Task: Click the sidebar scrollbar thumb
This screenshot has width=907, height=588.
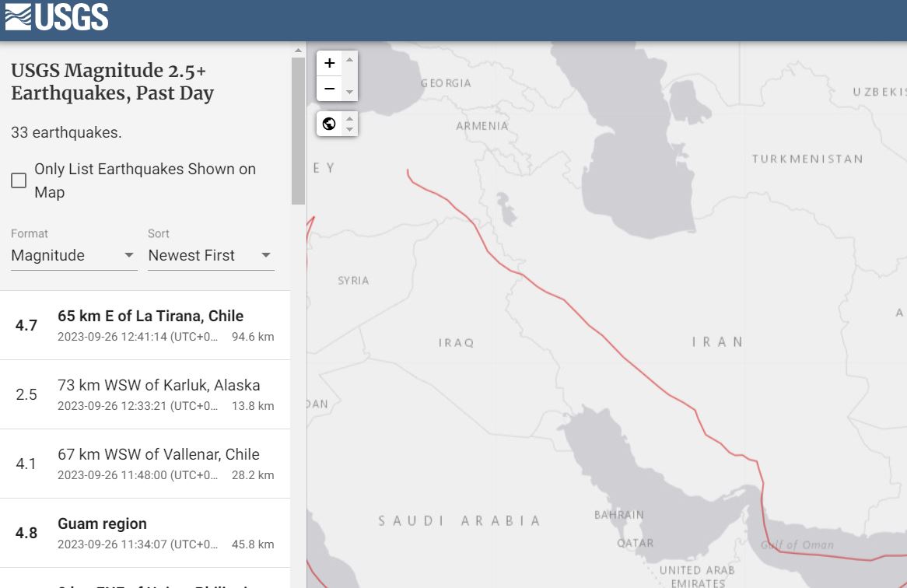Action: pyautogui.click(x=298, y=131)
